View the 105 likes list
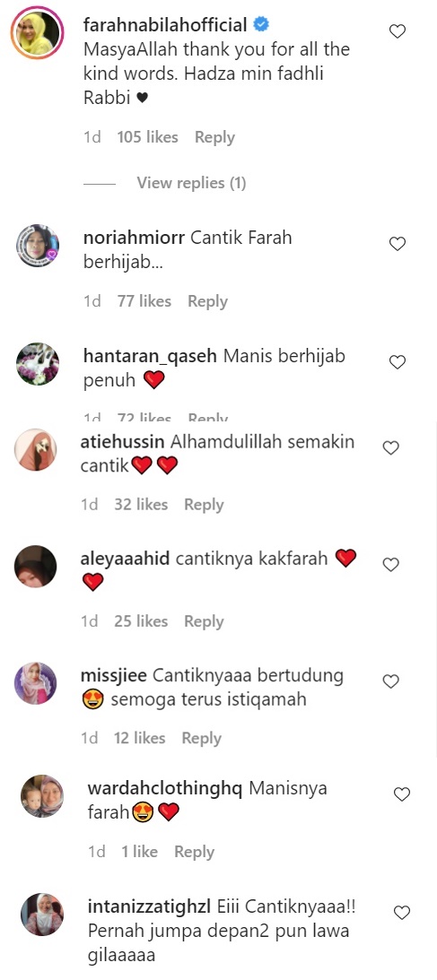Screen dimensions: 437x980 point(147,137)
